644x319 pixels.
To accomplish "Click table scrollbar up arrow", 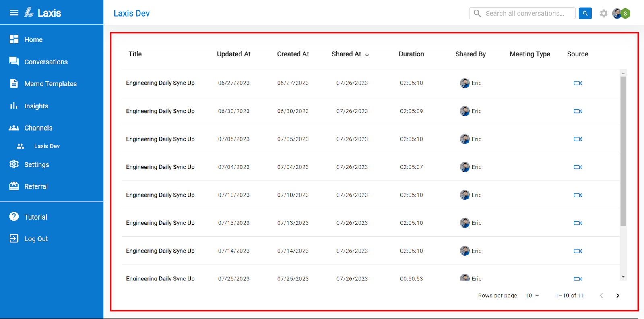I will (623, 73).
